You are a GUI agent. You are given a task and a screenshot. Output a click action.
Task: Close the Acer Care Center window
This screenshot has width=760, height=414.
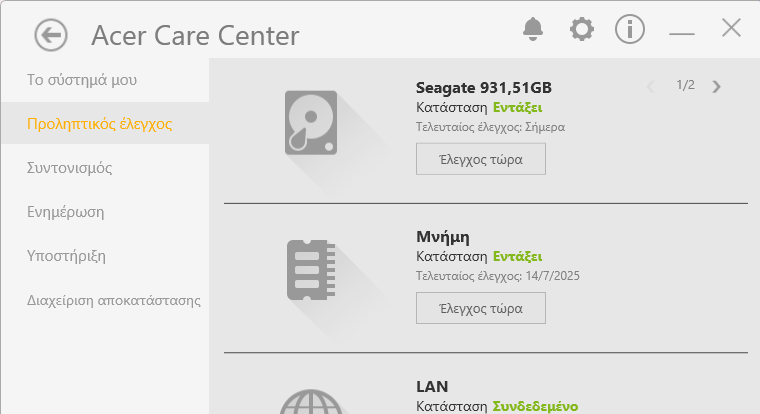click(x=731, y=28)
